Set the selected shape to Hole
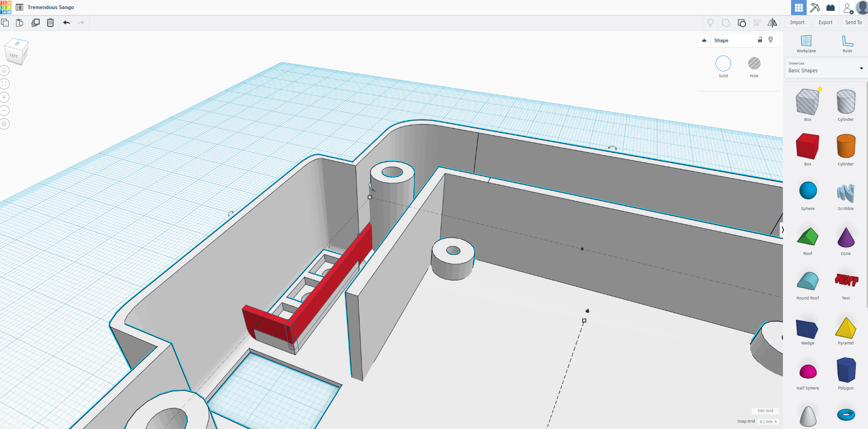 pos(754,64)
